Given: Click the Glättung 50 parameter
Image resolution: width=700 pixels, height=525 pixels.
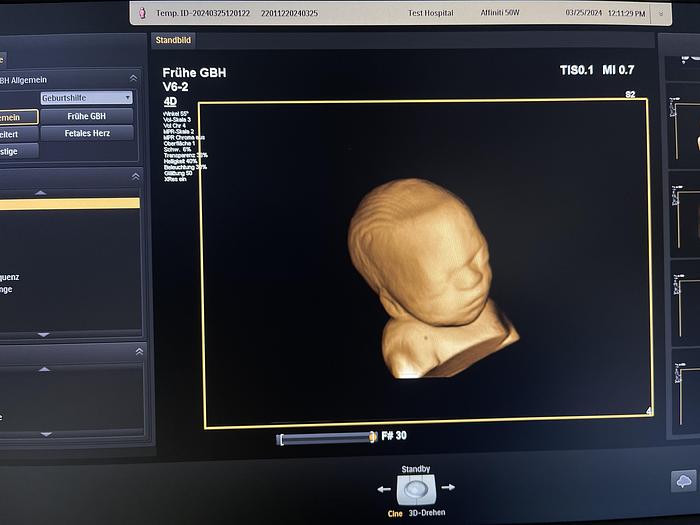Looking at the screenshot, I should click(x=178, y=173).
